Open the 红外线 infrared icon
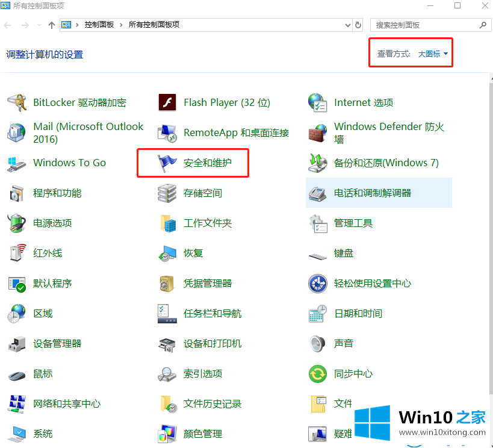493x448 pixels. pos(17,253)
